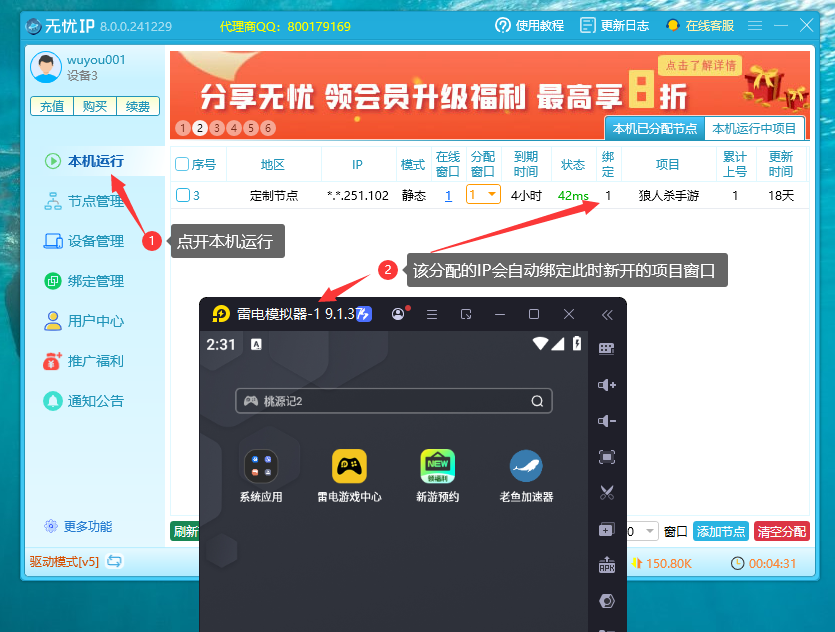Viewport: 835px width, 632px height.
Task: Switch to 本机已分配节点 tab
Action: pyautogui.click(x=654, y=129)
